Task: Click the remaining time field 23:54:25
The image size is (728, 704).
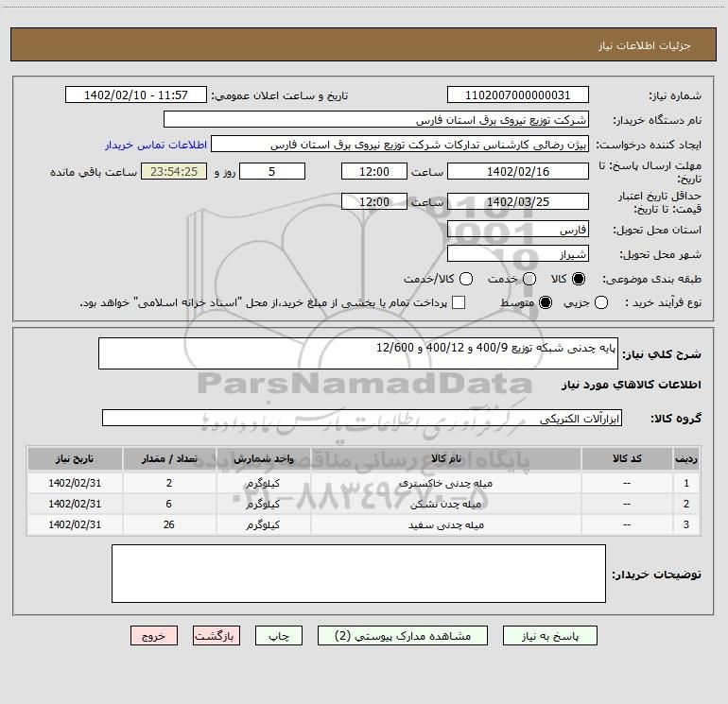Action: (x=174, y=171)
